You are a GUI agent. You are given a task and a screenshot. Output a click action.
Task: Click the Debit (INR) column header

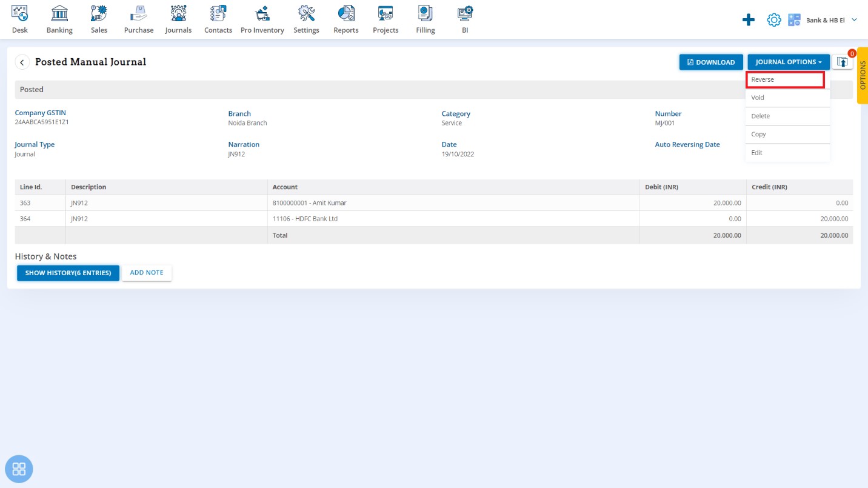point(693,187)
